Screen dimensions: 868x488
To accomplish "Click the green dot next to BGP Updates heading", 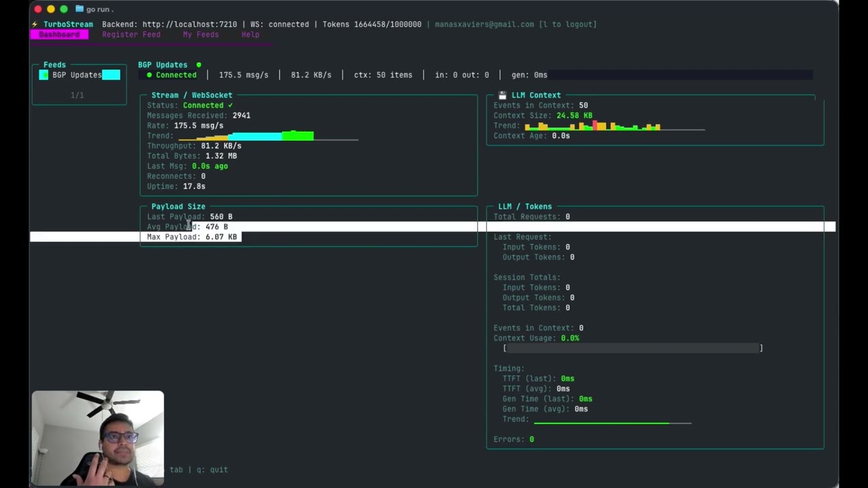I will 199,65.
